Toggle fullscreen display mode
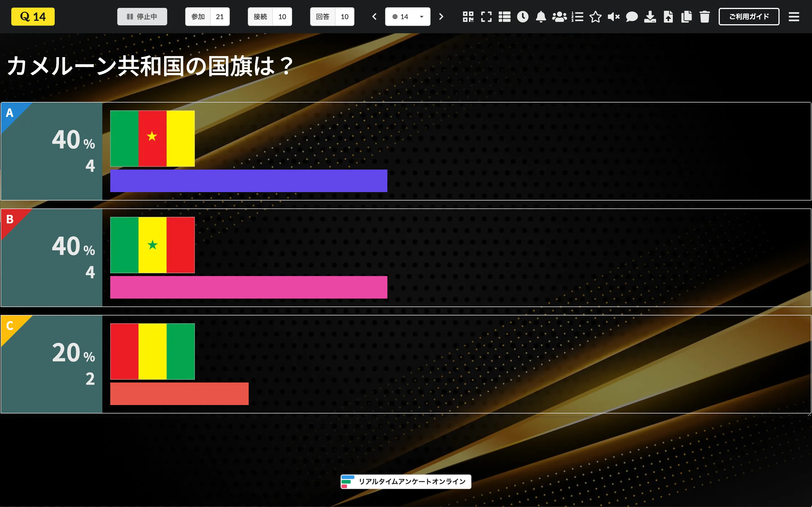The image size is (812, 507). pos(486,16)
